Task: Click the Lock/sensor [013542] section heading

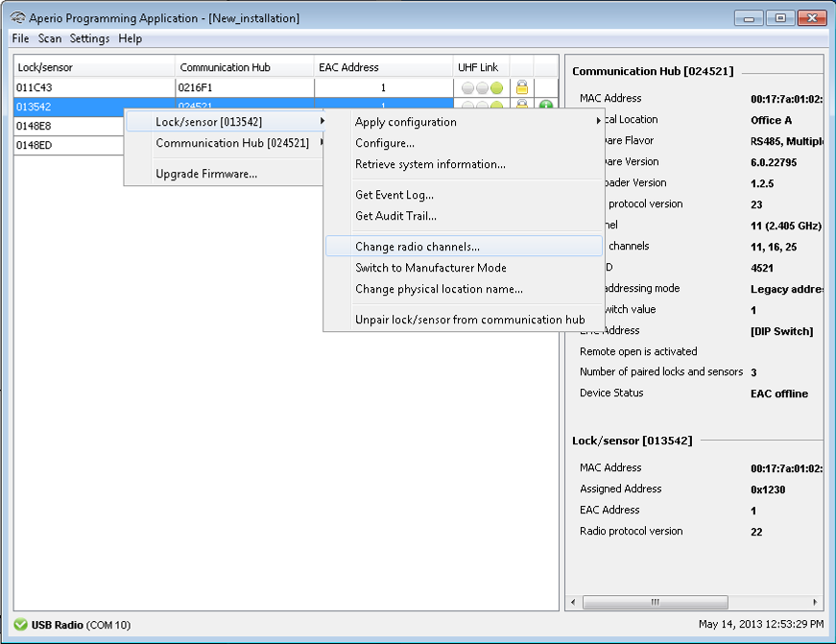Action: (632, 441)
